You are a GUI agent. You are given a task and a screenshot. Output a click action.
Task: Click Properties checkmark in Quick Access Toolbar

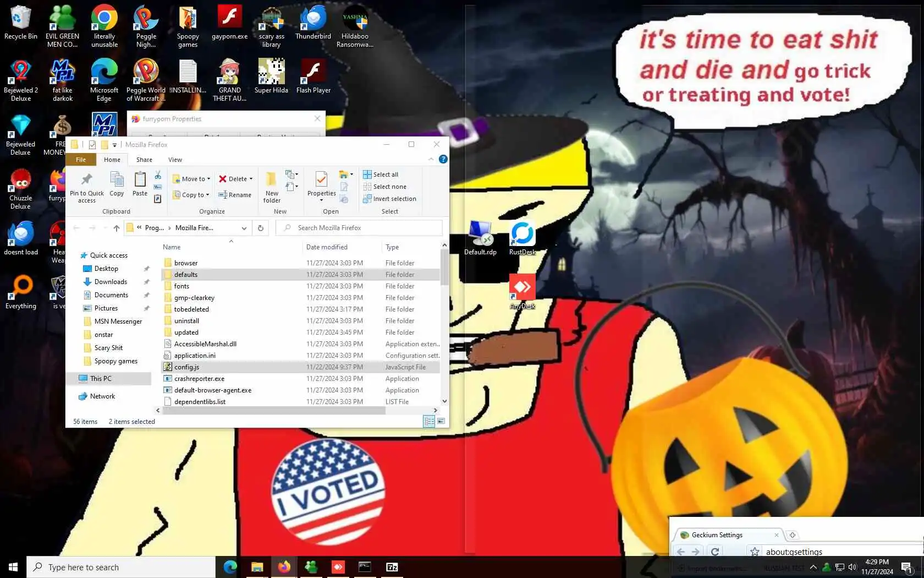point(92,145)
